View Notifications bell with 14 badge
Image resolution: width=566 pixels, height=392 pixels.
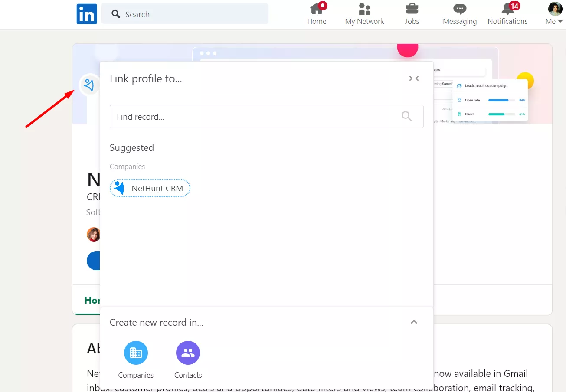click(x=507, y=14)
